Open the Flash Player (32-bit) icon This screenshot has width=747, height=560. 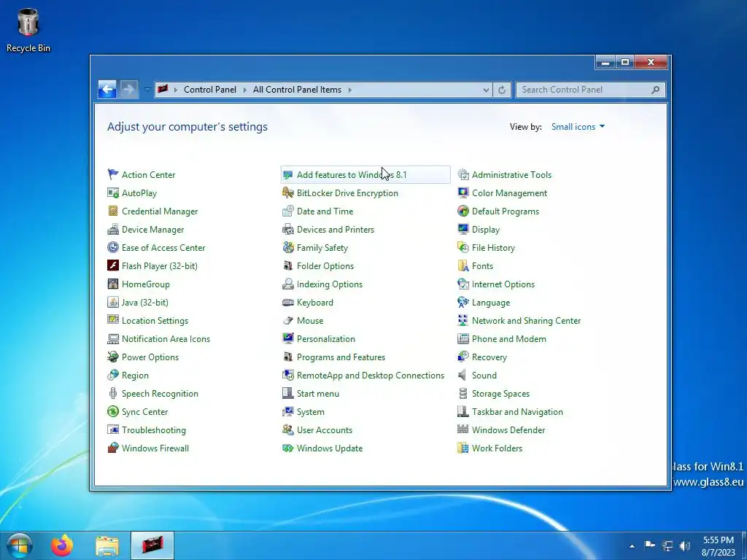point(113,265)
